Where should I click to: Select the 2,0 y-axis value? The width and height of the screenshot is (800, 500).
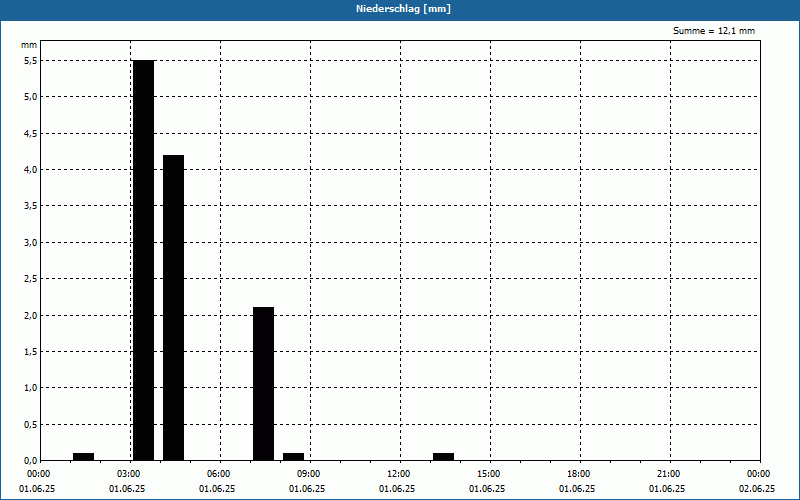[x=31, y=315]
